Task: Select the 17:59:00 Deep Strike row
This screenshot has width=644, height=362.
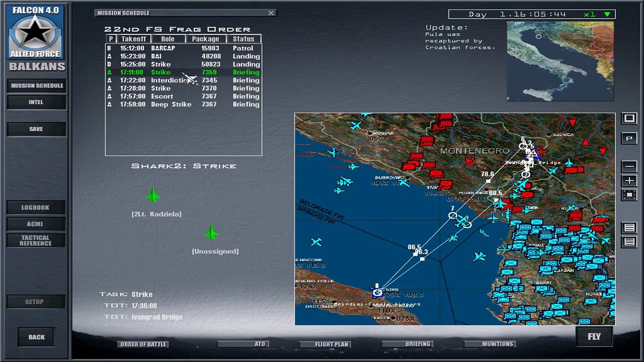Action: 184,105
